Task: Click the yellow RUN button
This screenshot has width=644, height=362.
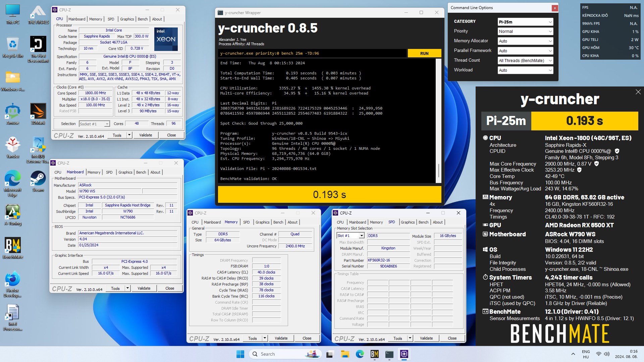Action: click(x=424, y=53)
